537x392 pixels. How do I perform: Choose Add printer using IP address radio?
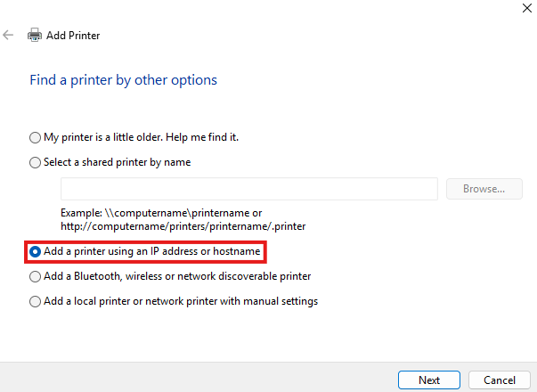[x=35, y=252]
